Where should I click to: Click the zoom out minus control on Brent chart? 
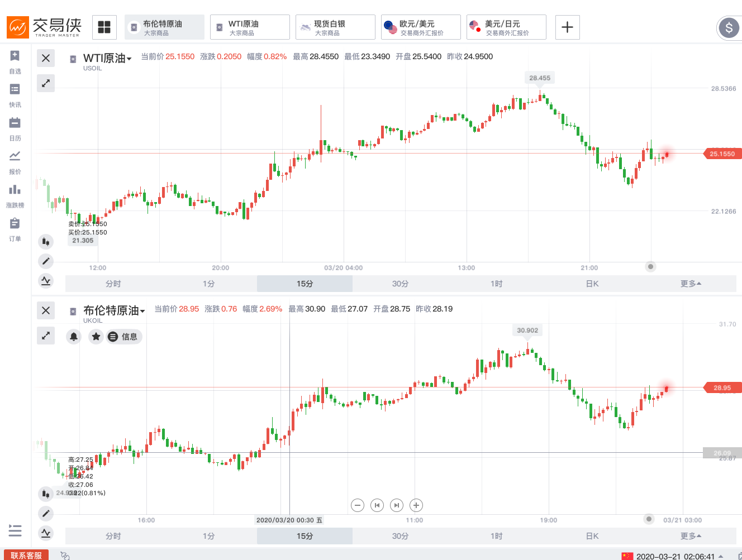point(358,505)
